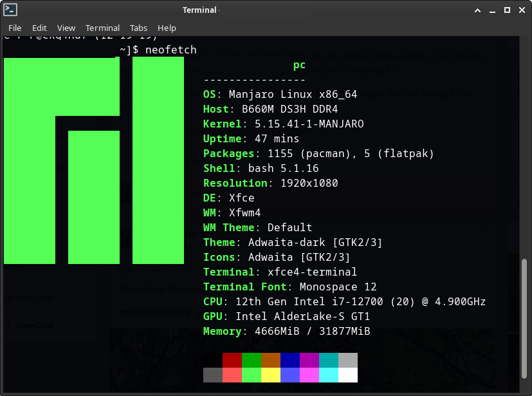Open the Edit menu
The height and width of the screenshot is (396, 532).
pyautogui.click(x=39, y=28)
